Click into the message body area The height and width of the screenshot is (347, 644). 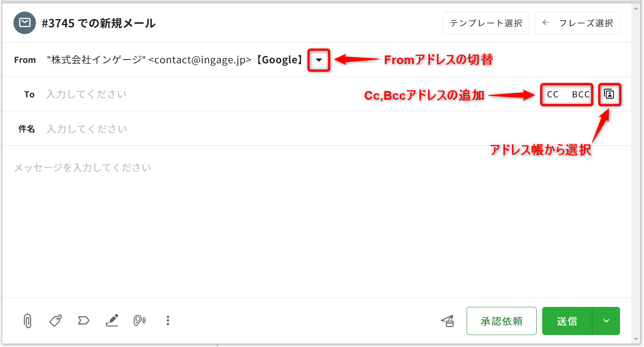click(299, 225)
